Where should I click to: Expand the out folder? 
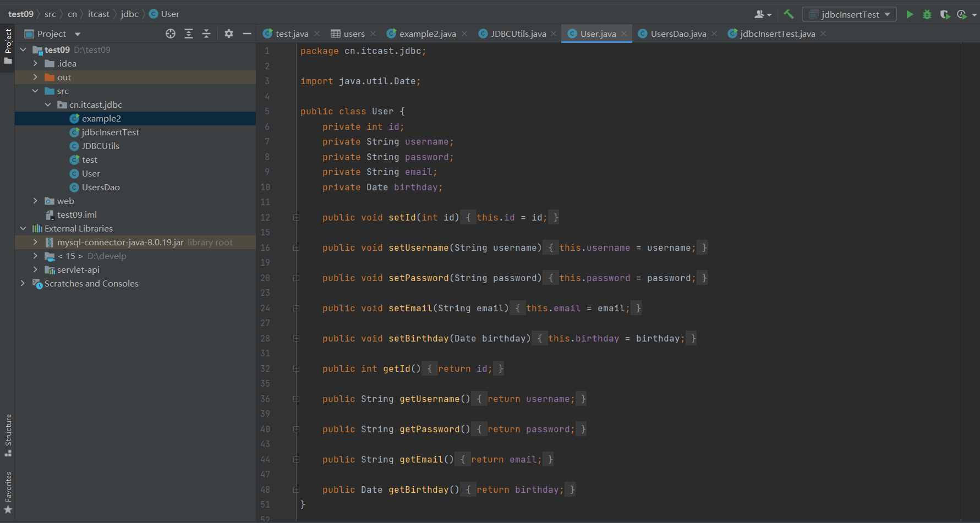(35, 77)
